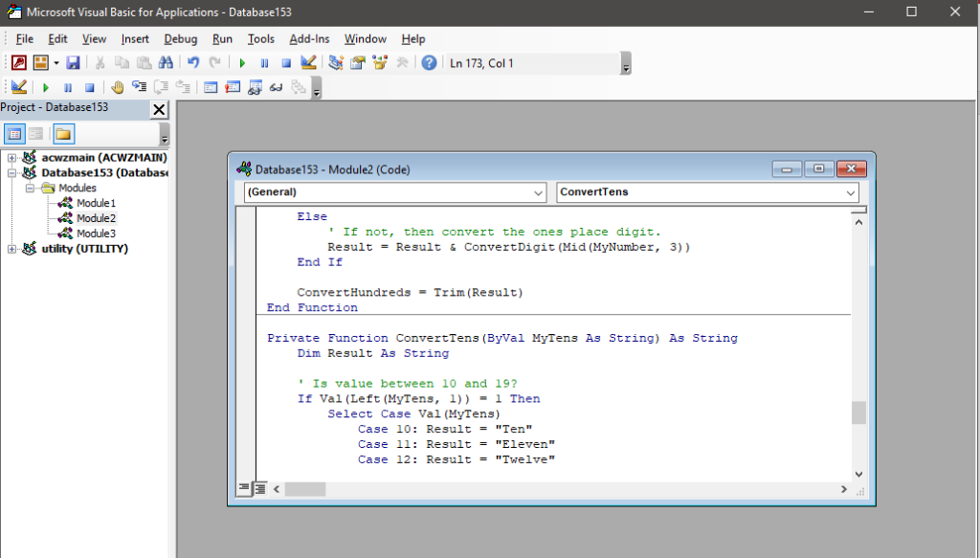Viewport: 980px width, 558px height.
Task: Toggle Design Mode in the Standard toolbar
Action: pyautogui.click(x=308, y=62)
